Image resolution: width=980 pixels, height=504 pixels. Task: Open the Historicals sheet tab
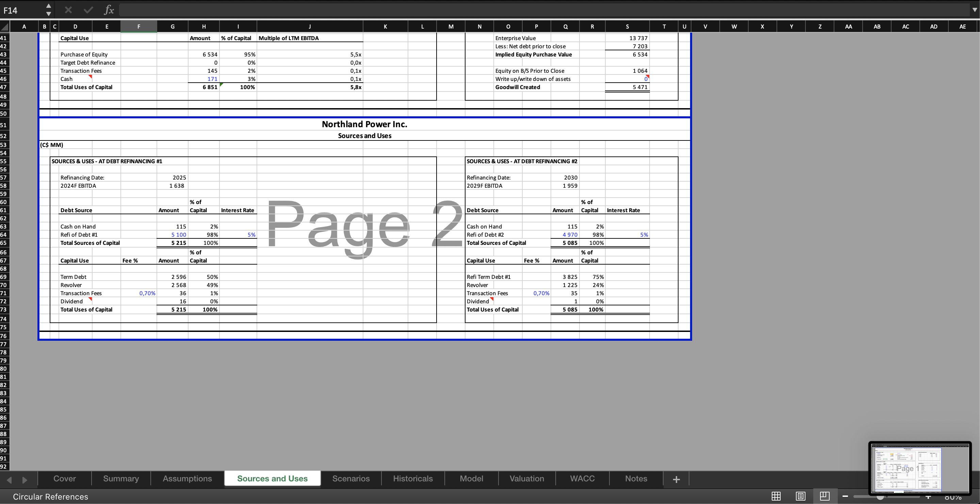click(413, 478)
